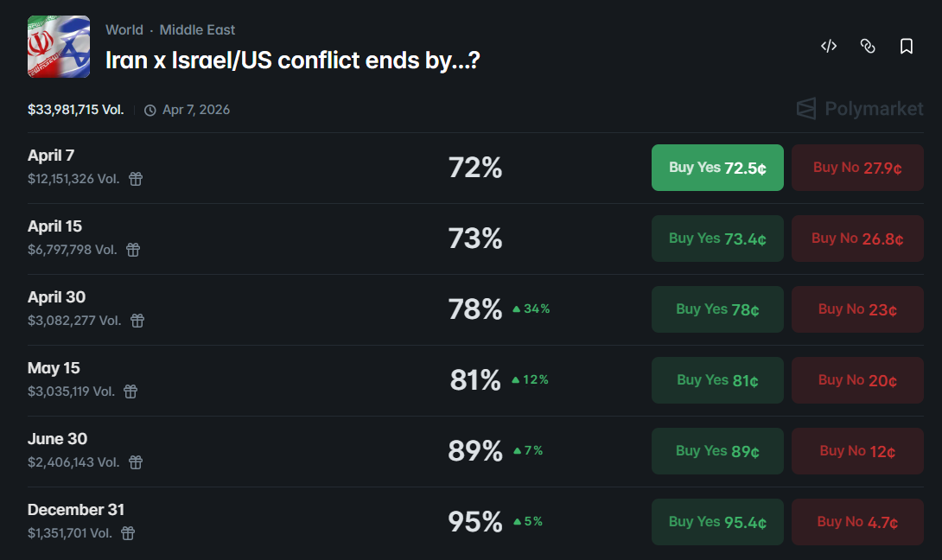Click the gift icon next to December 31 volume

tap(127, 534)
